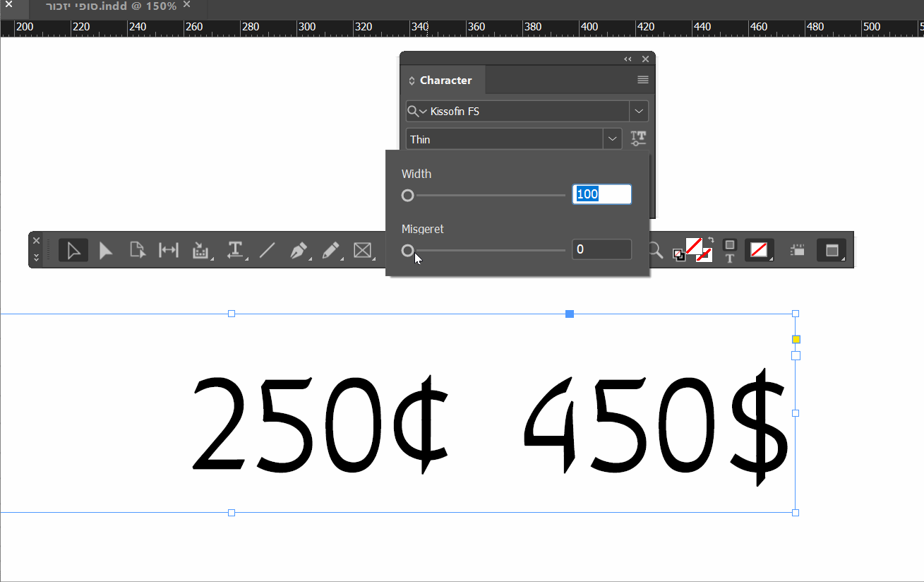Close the סופי יזכור.indd document tab
Image resolution: width=924 pixels, height=582 pixels.
click(186, 4)
